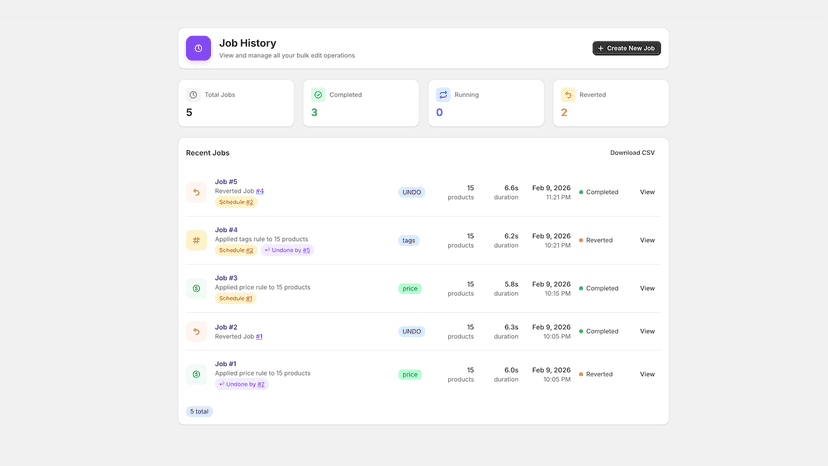Open the Job #5 title link
Image resolution: width=828 pixels, height=466 pixels.
[x=226, y=182]
